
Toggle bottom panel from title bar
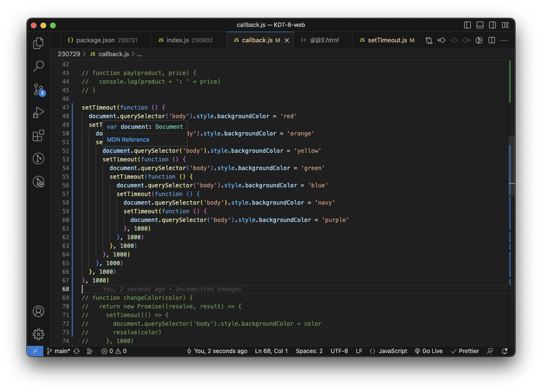click(480, 25)
